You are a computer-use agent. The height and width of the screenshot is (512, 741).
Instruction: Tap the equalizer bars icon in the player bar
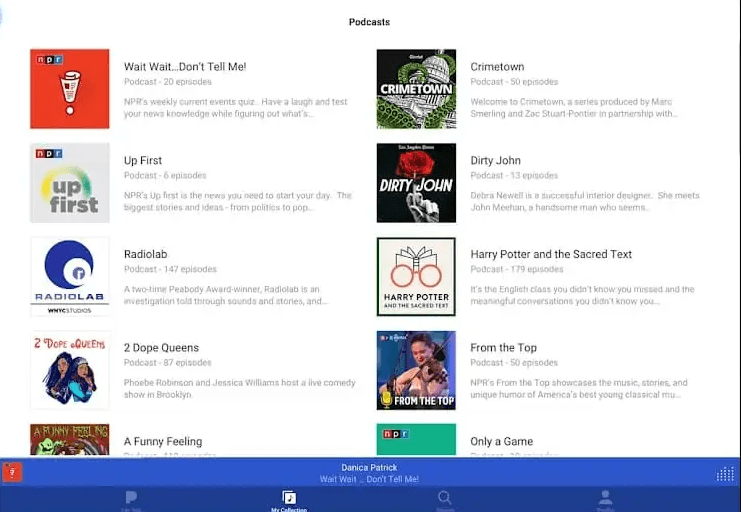(725, 474)
